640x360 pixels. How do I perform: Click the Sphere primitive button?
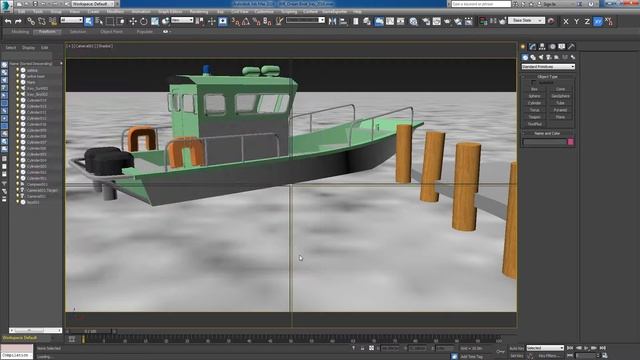pyautogui.click(x=534, y=96)
